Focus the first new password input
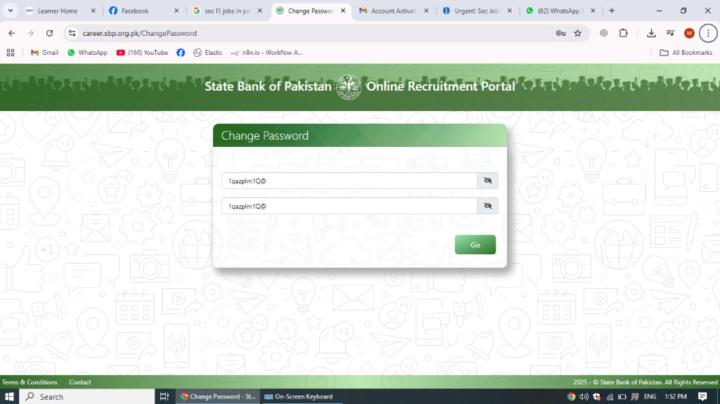The image size is (720, 404). click(349, 180)
